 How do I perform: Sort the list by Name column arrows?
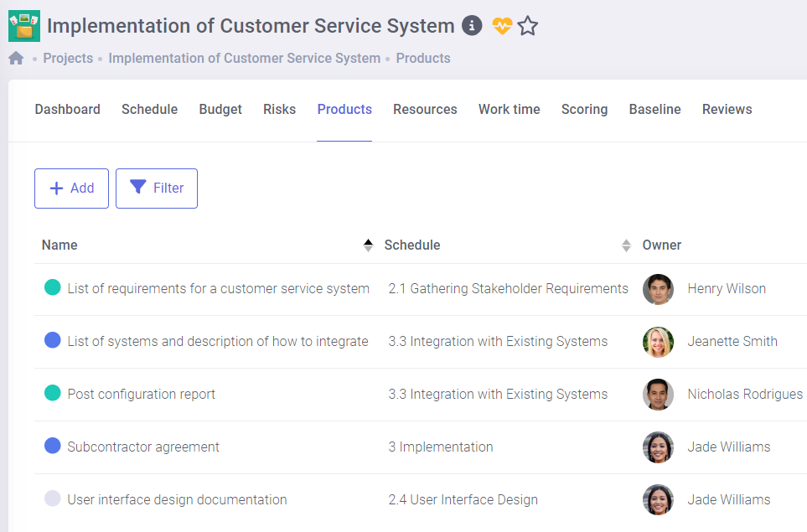[x=368, y=245]
